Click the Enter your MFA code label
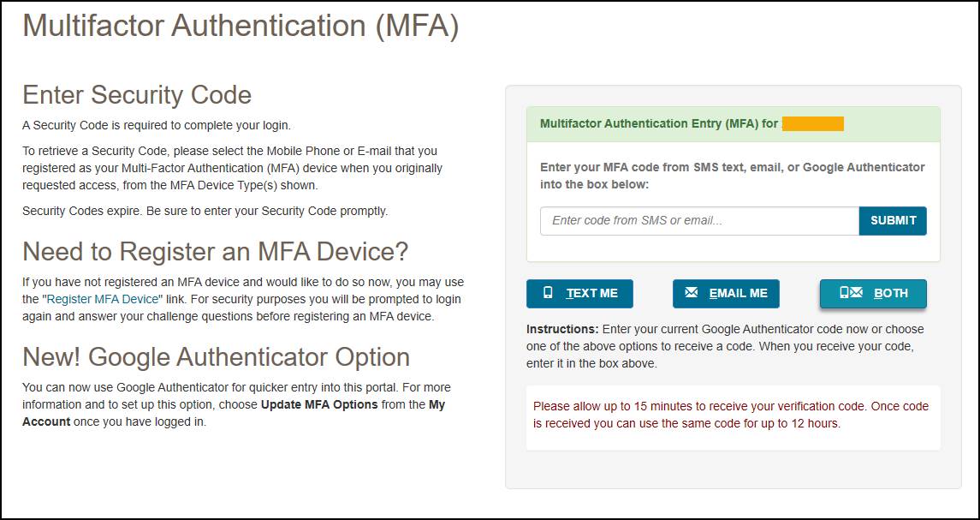 [x=732, y=176]
